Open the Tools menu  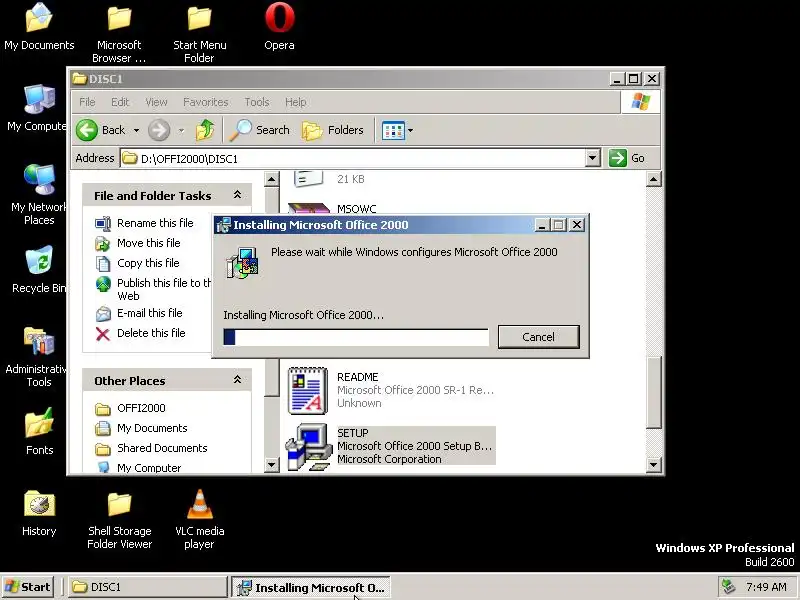pyautogui.click(x=257, y=102)
